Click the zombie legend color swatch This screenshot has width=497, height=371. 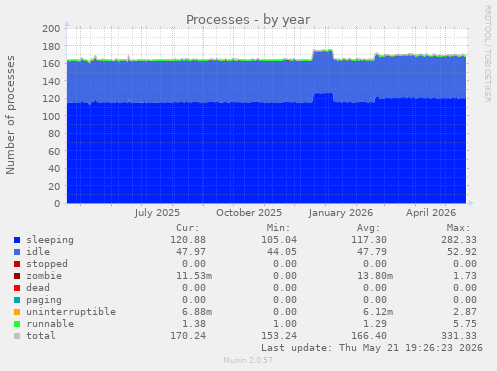[17, 276]
